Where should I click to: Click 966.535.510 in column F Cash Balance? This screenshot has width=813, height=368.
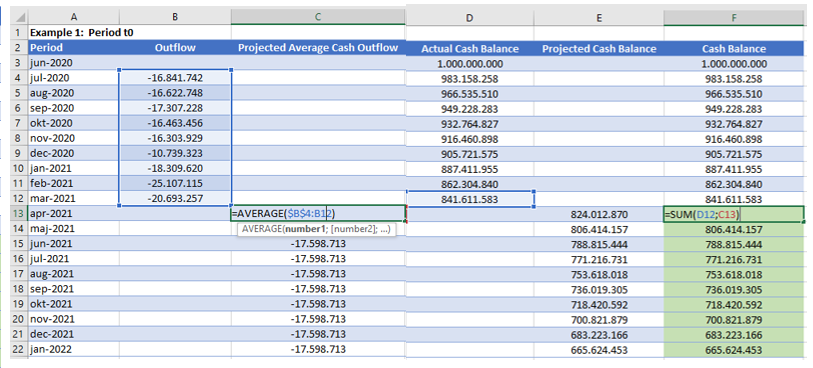tap(734, 94)
